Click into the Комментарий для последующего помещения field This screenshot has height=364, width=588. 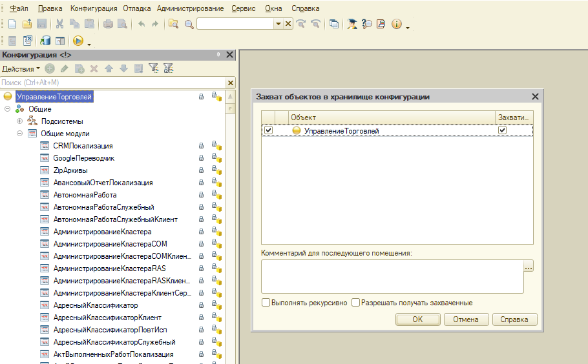tap(392, 276)
